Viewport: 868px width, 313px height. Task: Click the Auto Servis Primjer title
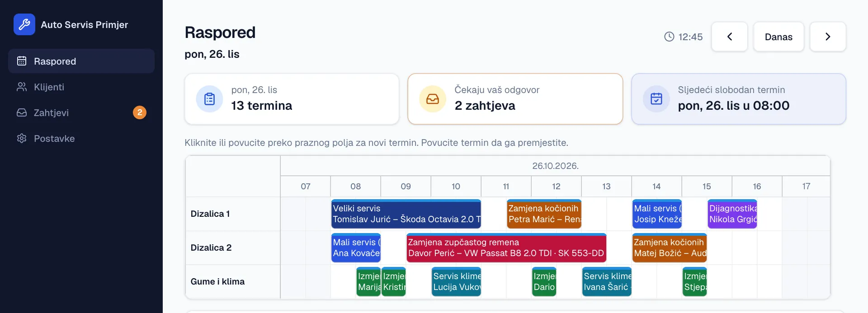point(85,24)
